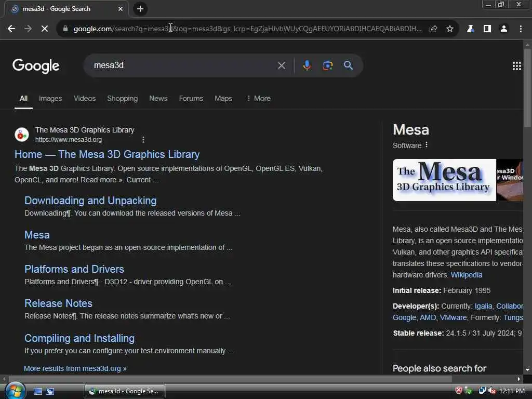Image resolution: width=532 pixels, height=399 pixels.
Task: Click the scroll right arrow
Action: [518, 379]
